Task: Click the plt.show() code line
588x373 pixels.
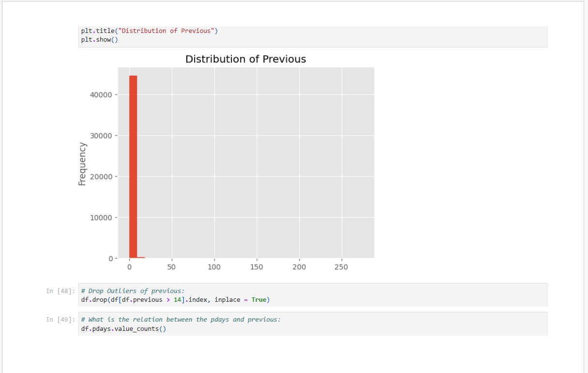Action: pos(99,40)
